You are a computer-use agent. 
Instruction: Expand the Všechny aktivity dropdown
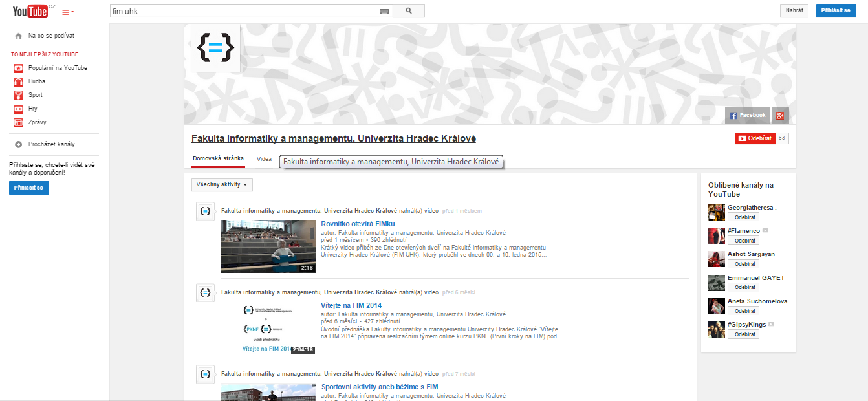222,184
